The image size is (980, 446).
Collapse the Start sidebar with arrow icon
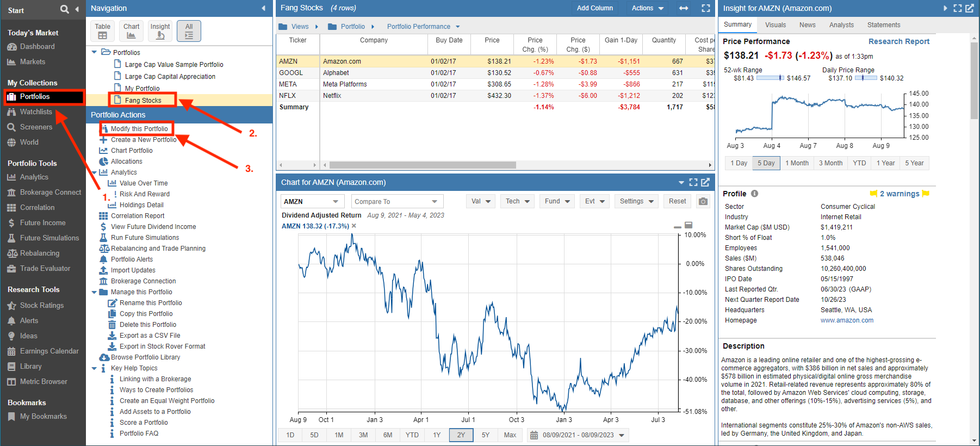(77, 9)
